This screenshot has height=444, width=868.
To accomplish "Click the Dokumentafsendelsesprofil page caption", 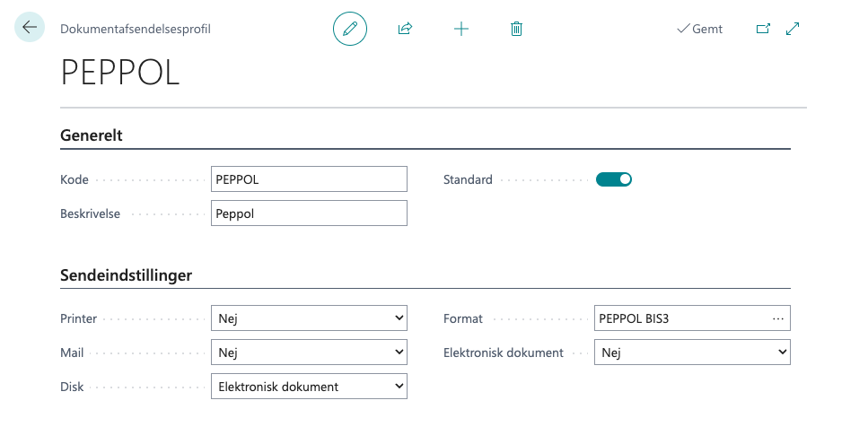I will pos(136,30).
